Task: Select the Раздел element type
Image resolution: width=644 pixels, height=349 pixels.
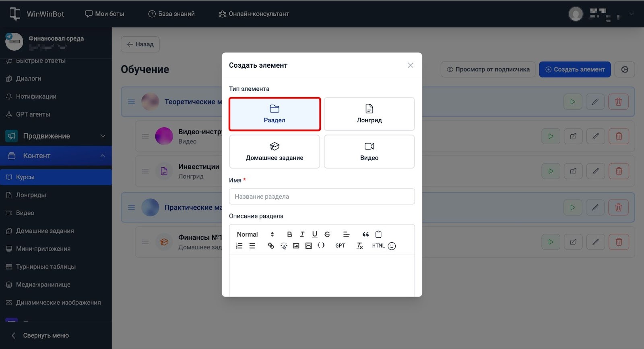Action: tap(275, 114)
